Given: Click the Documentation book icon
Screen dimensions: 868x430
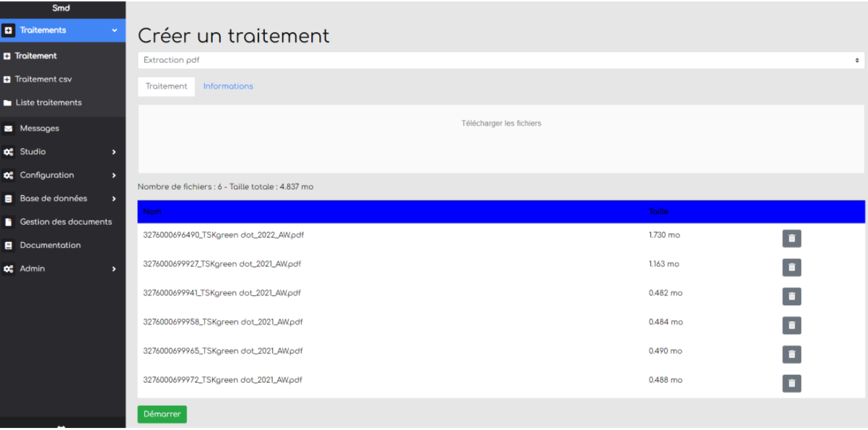Looking at the screenshot, I should tap(9, 245).
